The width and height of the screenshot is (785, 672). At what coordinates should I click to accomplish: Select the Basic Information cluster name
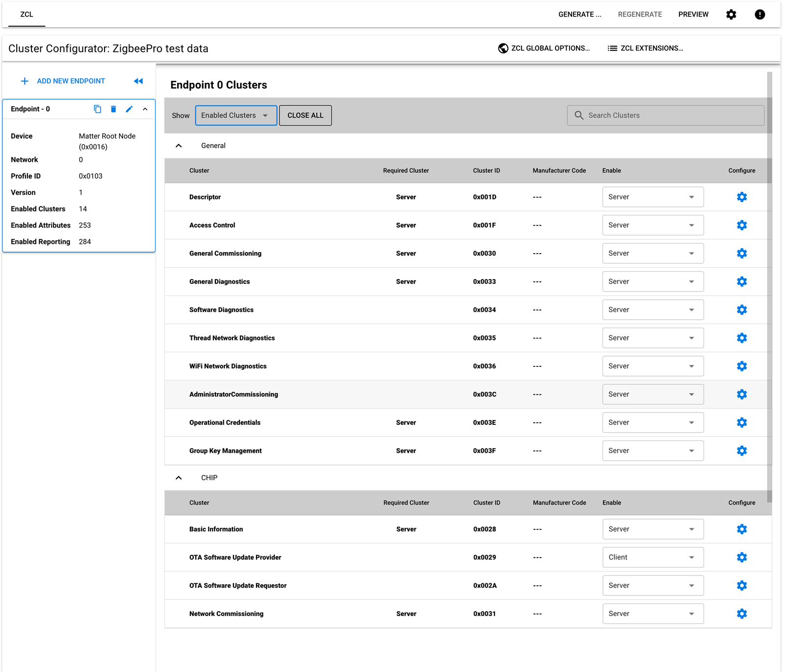[x=216, y=529]
